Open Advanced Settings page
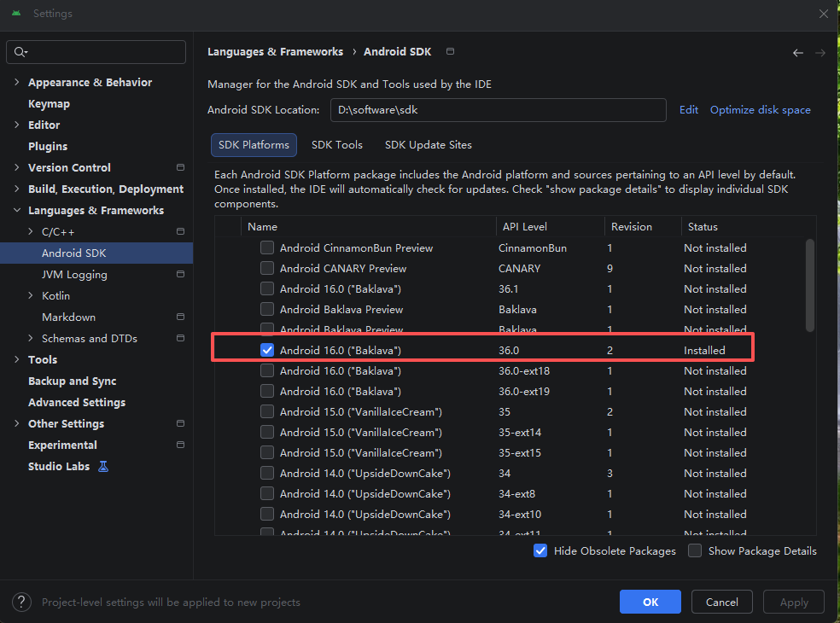The image size is (840, 623). point(77,402)
